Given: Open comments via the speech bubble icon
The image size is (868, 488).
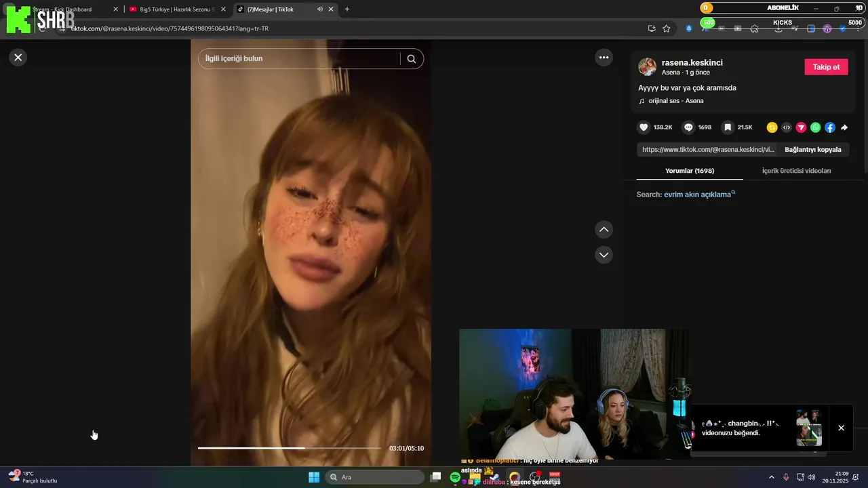Looking at the screenshot, I should click(688, 127).
